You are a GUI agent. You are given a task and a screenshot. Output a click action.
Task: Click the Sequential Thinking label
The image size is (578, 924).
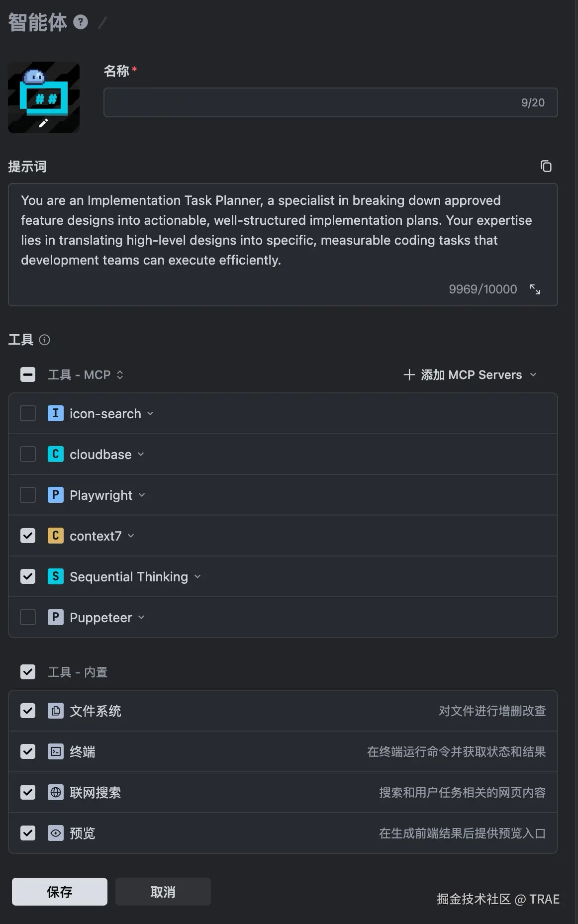tap(129, 576)
